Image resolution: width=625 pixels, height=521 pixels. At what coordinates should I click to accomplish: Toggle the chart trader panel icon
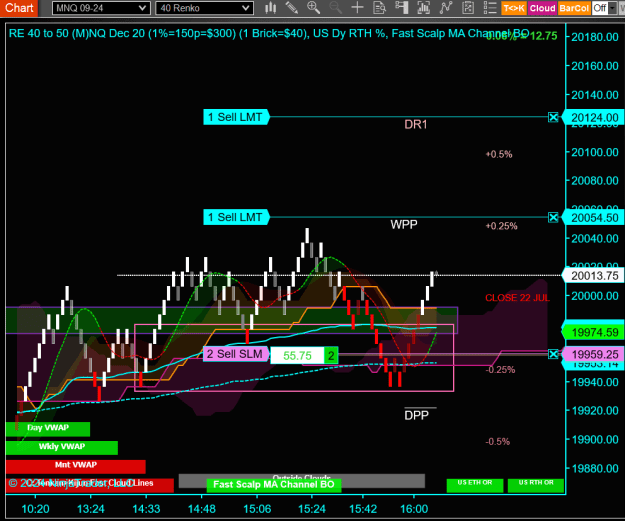tap(401, 8)
